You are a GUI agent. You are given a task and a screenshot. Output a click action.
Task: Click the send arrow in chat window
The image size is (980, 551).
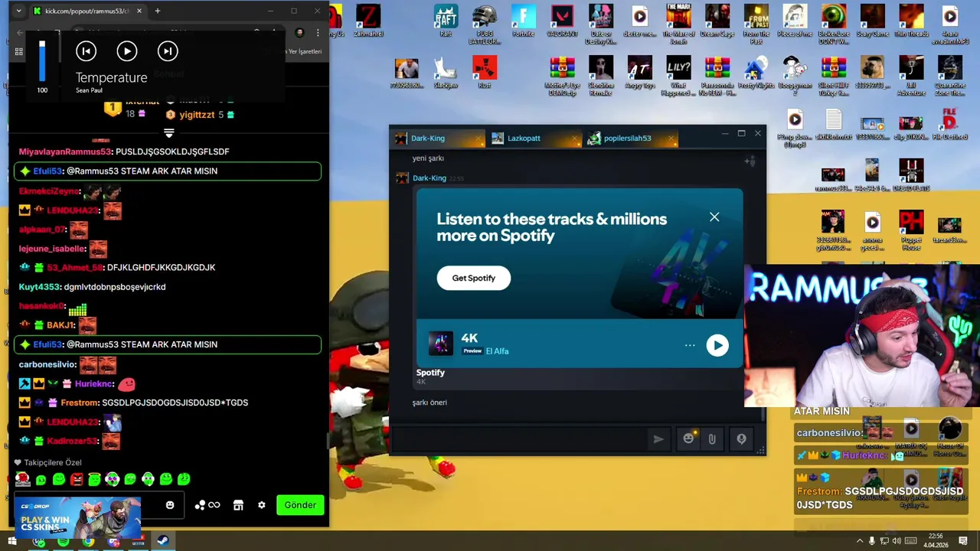[x=658, y=439]
